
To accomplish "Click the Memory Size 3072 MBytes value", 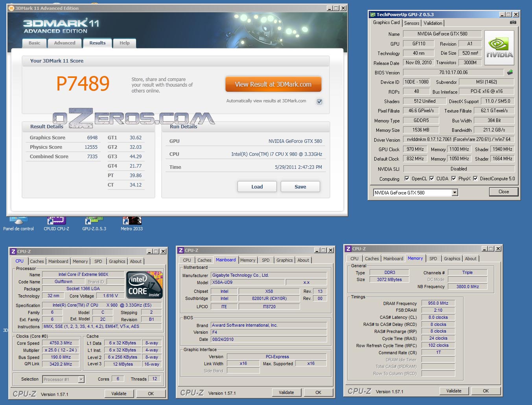I will point(389,279).
